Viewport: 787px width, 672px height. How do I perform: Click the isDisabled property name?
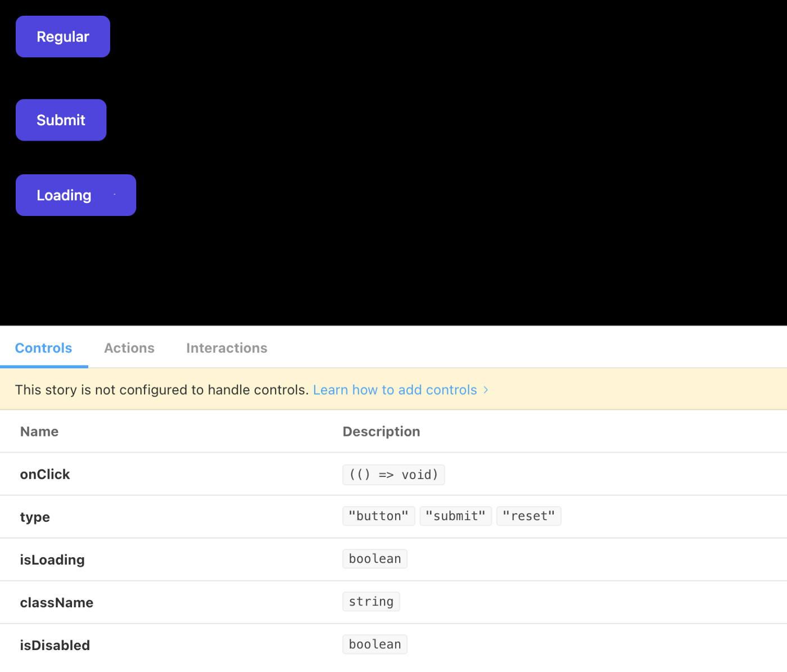click(x=55, y=646)
